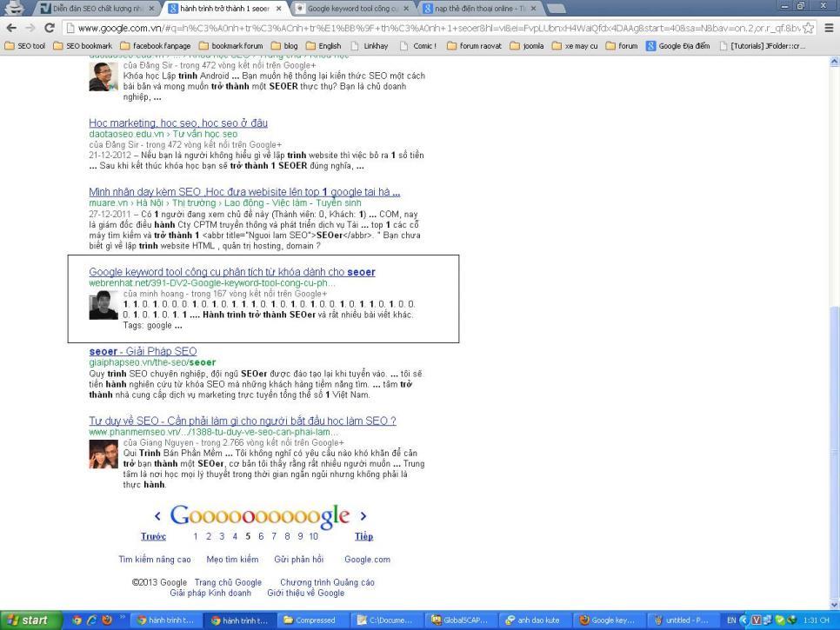840x630 pixels.
Task: Open the Tư duy về SEO result
Action: click(x=243, y=421)
